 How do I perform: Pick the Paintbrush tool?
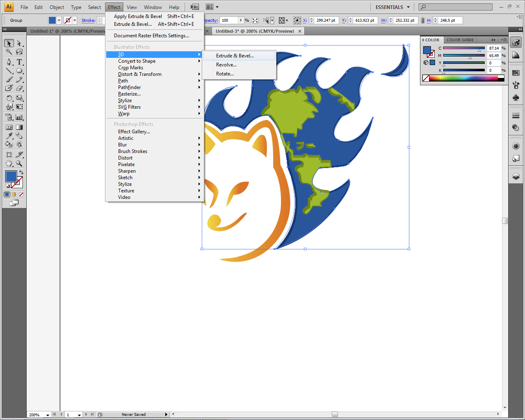coord(8,79)
